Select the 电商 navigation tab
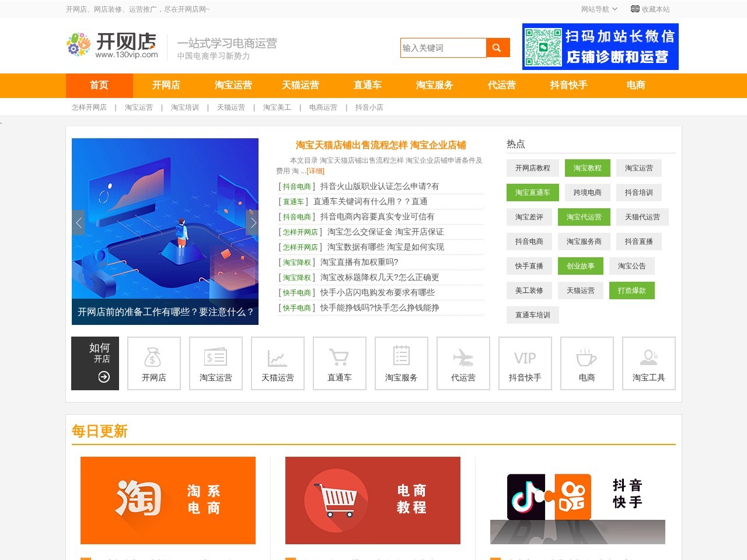The width and height of the screenshot is (747, 560). [636, 85]
